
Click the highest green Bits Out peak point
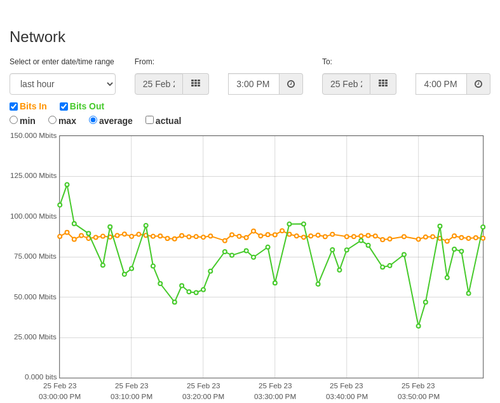[x=67, y=185]
